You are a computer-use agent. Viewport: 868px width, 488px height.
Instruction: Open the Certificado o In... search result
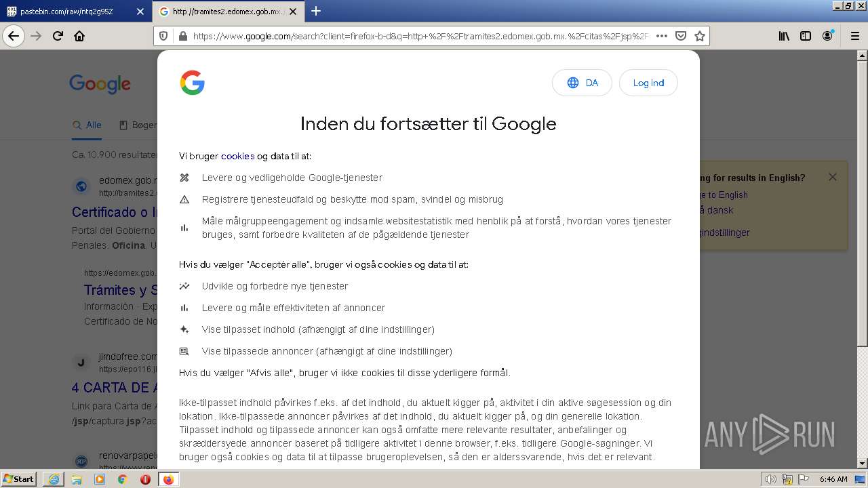(114, 212)
